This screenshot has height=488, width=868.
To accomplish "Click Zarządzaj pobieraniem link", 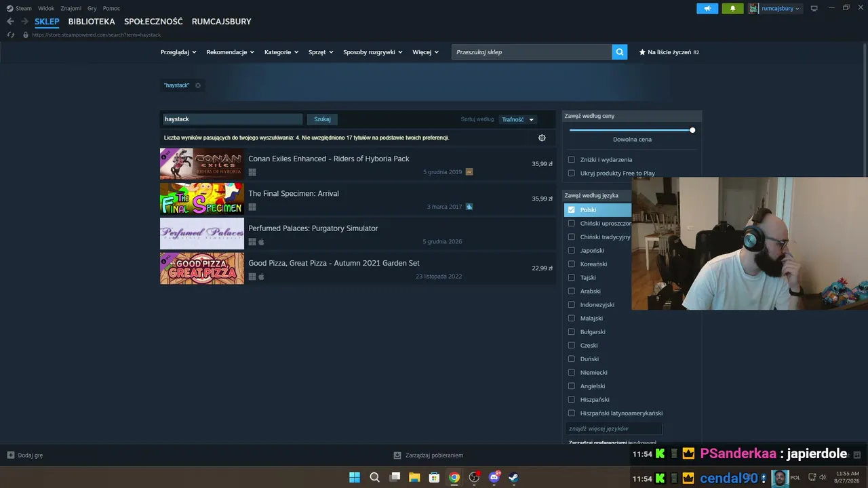I will click(x=434, y=455).
